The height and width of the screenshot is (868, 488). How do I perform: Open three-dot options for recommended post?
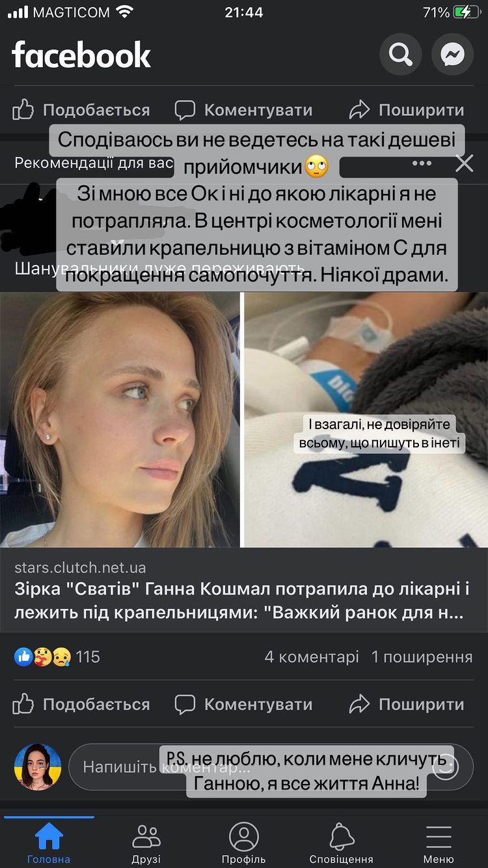pyautogui.click(x=422, y=163)
